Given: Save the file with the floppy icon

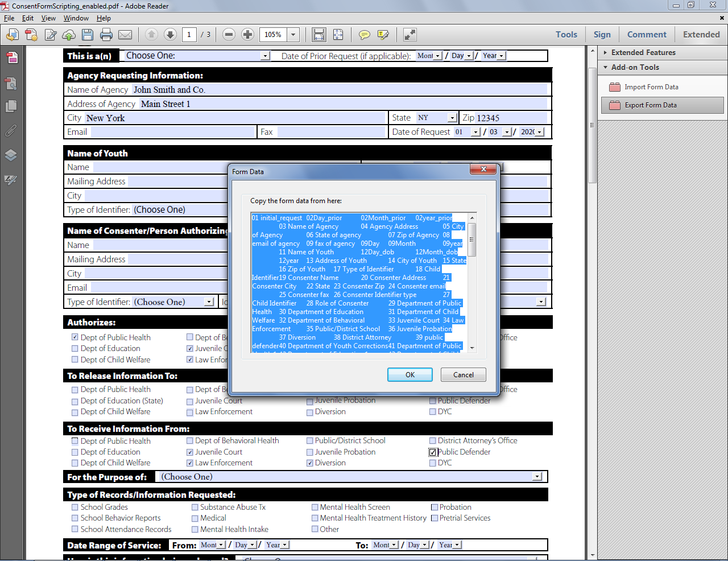Looking at the screenshot, I should 87,35.
